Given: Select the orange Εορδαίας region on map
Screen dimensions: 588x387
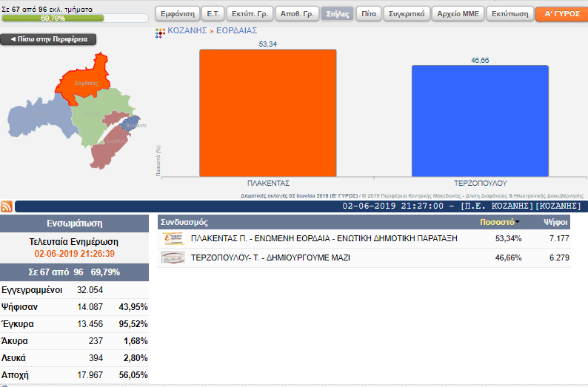Looking at the screenshot, I should (85, 78).
